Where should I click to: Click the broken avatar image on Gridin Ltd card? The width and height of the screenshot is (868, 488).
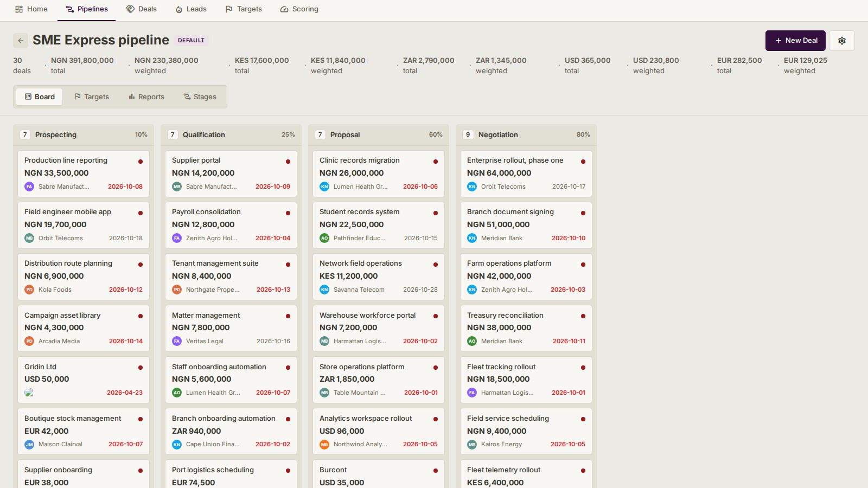pos(29,393)
